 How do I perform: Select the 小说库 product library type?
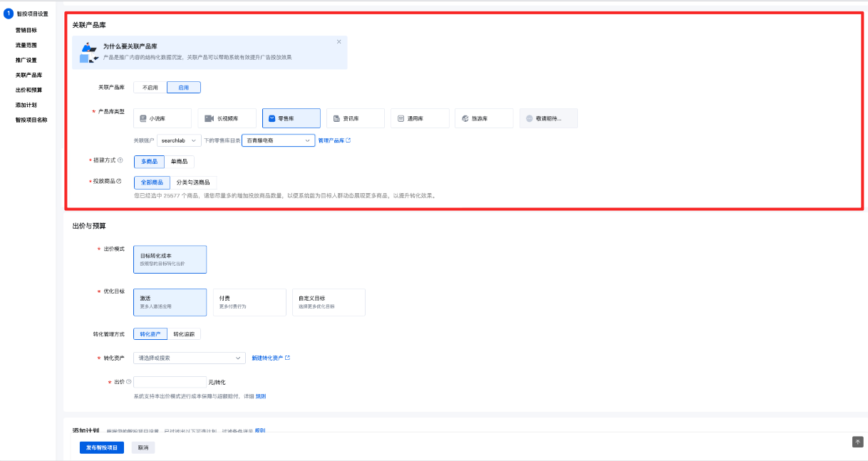tap(162, 118)
